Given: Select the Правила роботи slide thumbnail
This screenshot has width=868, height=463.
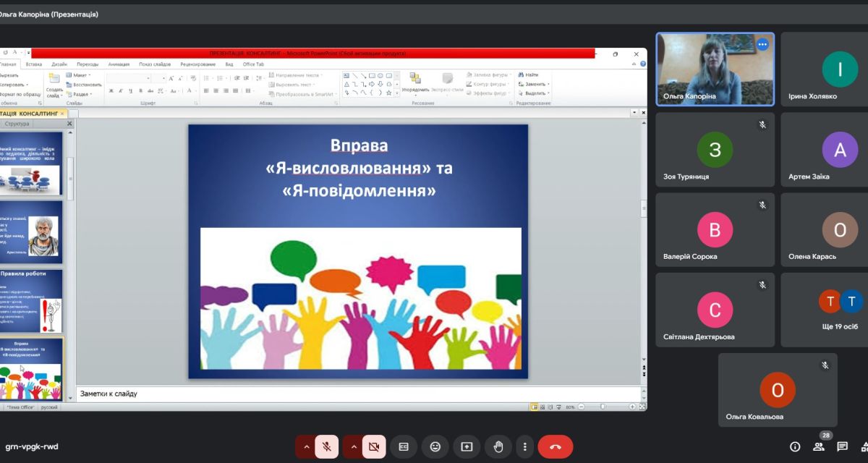Looking at the screenshot, I should click(32, 300).
